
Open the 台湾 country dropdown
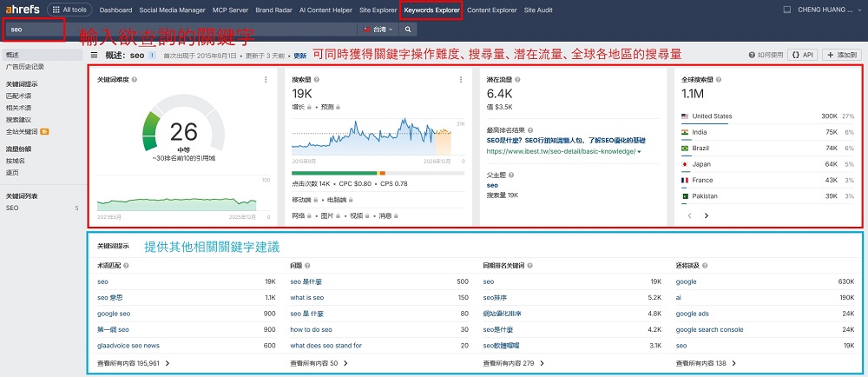point(378,30)
